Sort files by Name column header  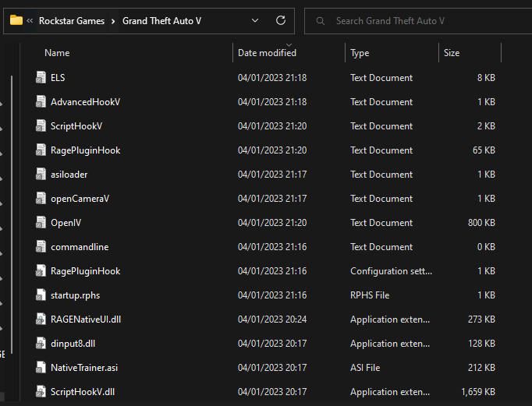(x=57, y=53)
